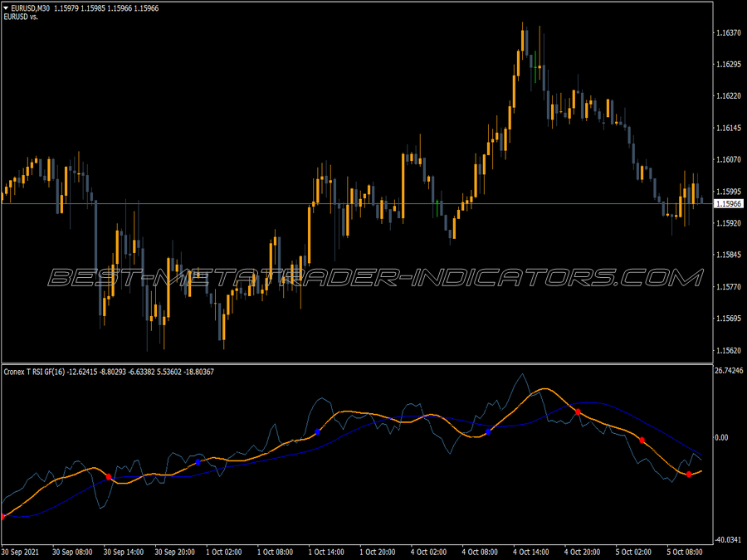
Task: Click the -40.0341 indicator scale value
Action: (729, 539)
